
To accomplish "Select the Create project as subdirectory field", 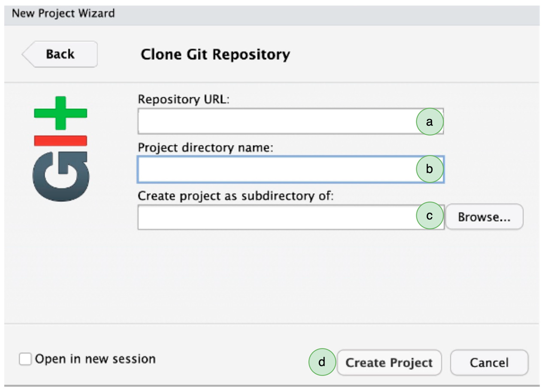I will 276,217.
